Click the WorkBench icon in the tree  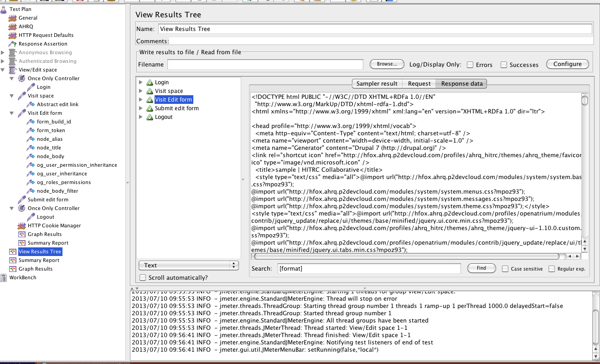[4, 277]
